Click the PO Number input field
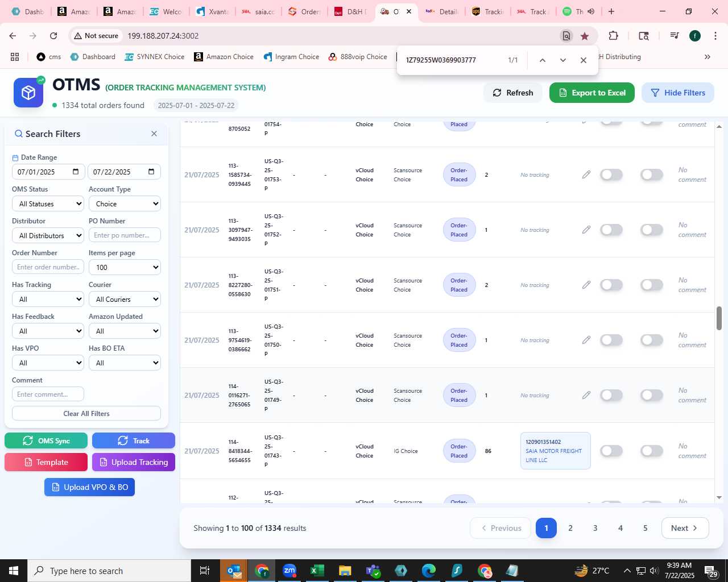 coord(125,235)
